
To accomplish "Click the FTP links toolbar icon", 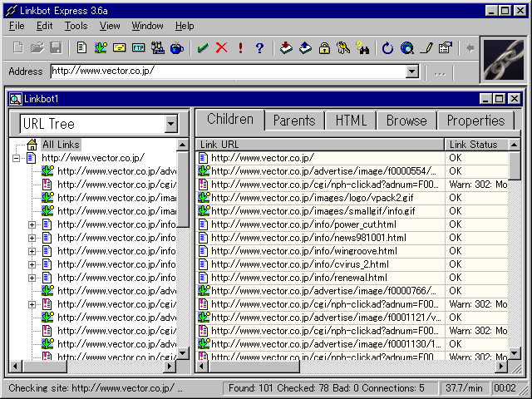I will pyautogui.click(x=139, y=48).
